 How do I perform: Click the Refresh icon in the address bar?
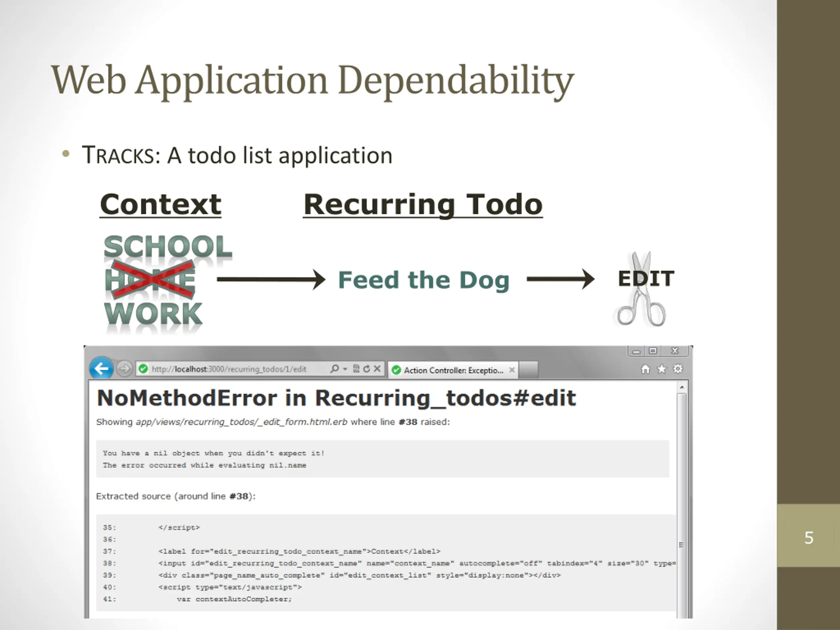click(x=367, y=369)
